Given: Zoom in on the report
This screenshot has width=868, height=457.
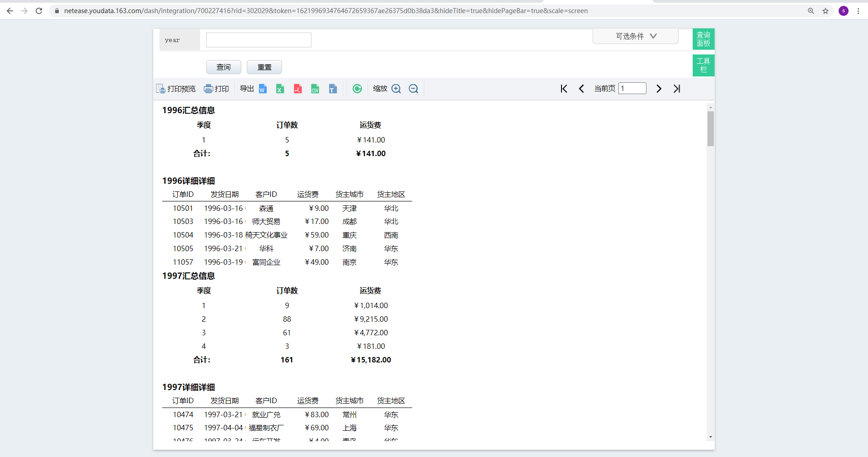Looking at the screenshot, I should click(x=396, y=89).
